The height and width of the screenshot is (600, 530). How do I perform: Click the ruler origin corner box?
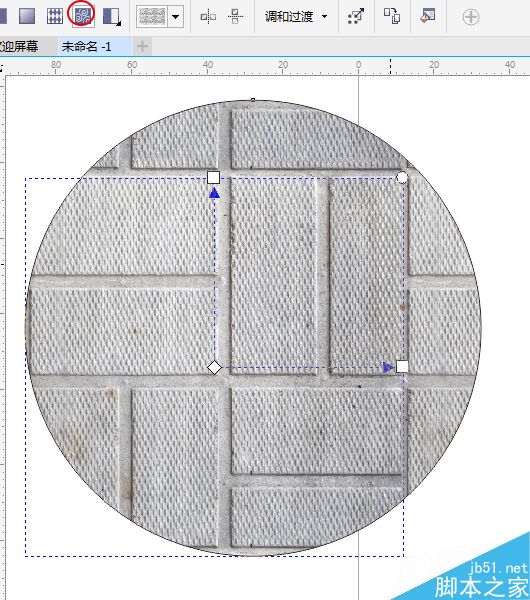(2, 68)
